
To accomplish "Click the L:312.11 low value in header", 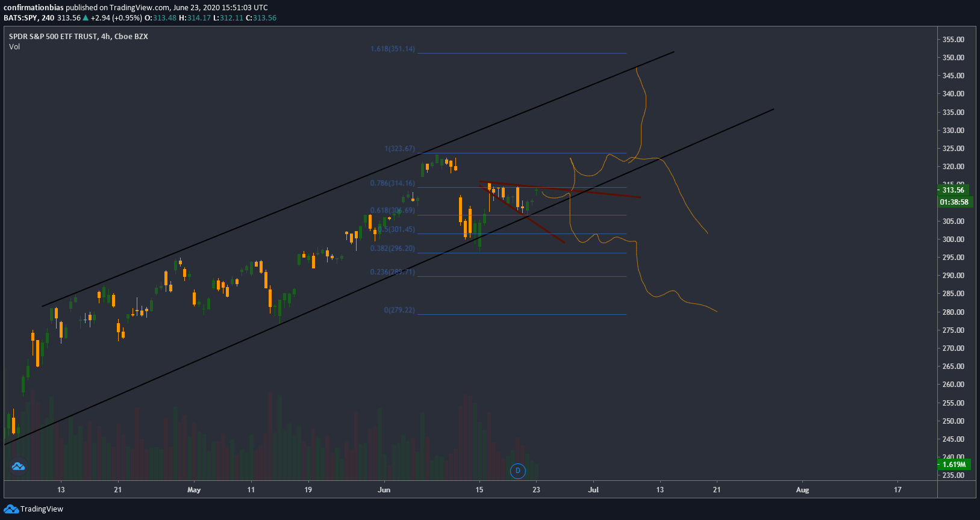I will tap(228, 18).
